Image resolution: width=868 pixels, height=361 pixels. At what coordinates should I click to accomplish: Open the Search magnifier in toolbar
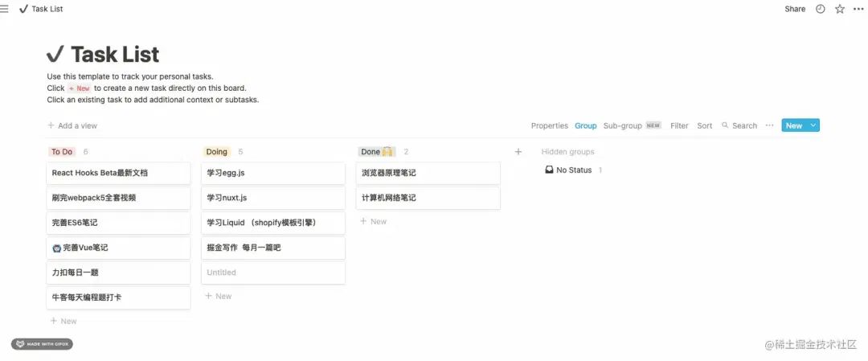(x=725, y=125)
